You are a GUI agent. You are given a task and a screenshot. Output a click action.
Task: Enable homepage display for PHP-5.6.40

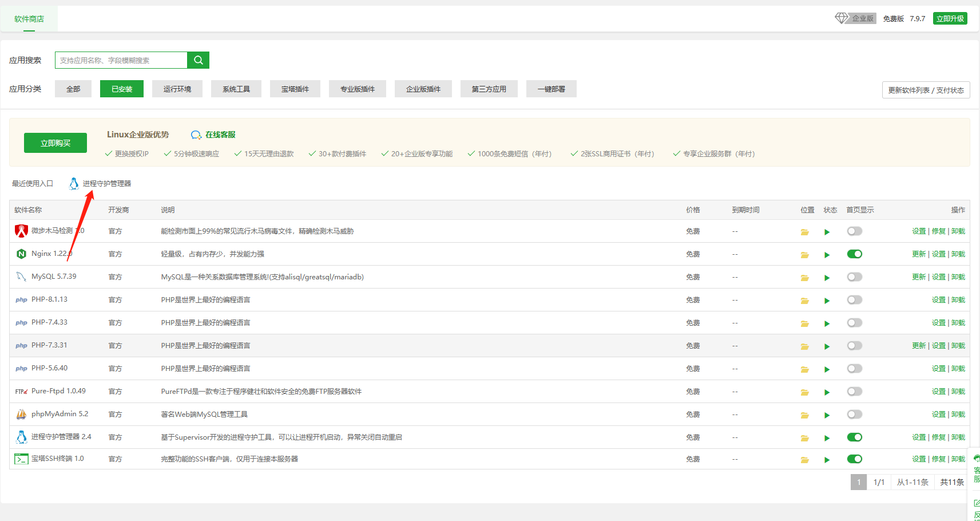click(855, 369)
